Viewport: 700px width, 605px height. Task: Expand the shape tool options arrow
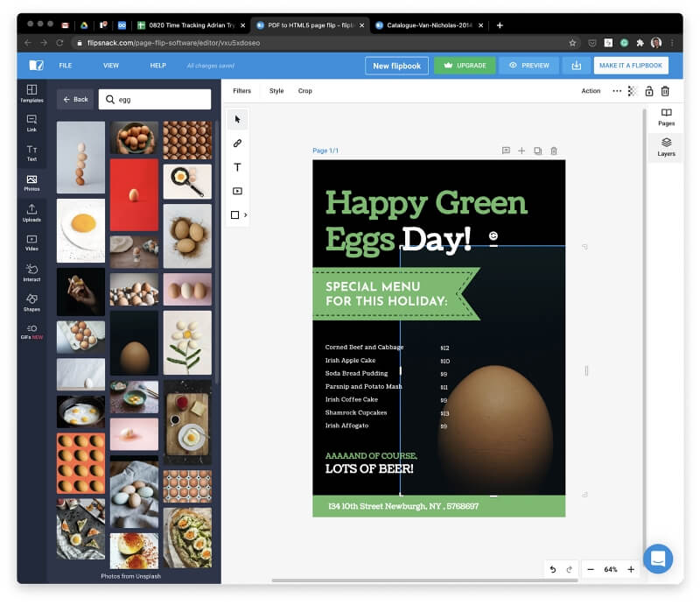click(246, 215)
